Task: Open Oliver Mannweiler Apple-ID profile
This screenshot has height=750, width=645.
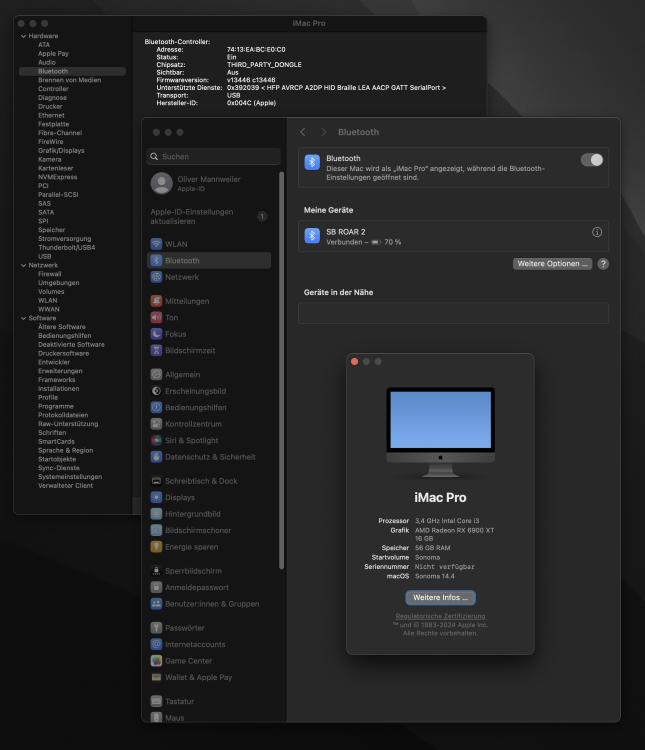Action: click(x=209, y=184)
